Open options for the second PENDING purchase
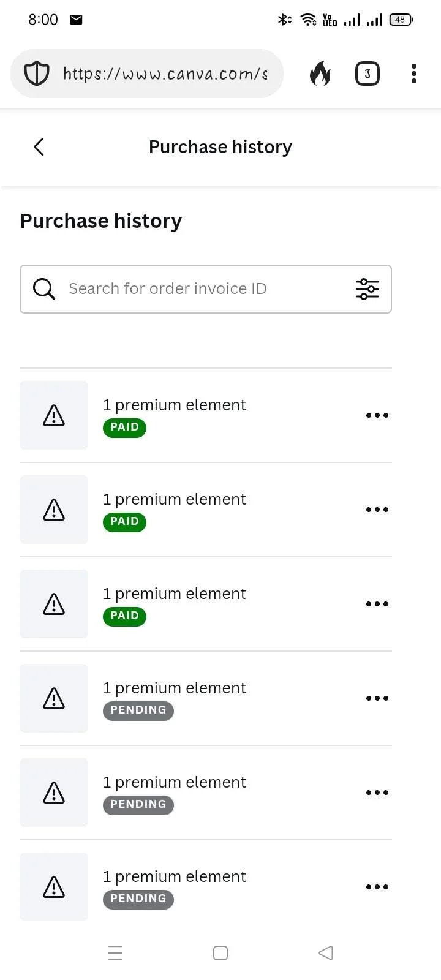The width and height of the screenshot is (441, 980). (x=377, y=793)
